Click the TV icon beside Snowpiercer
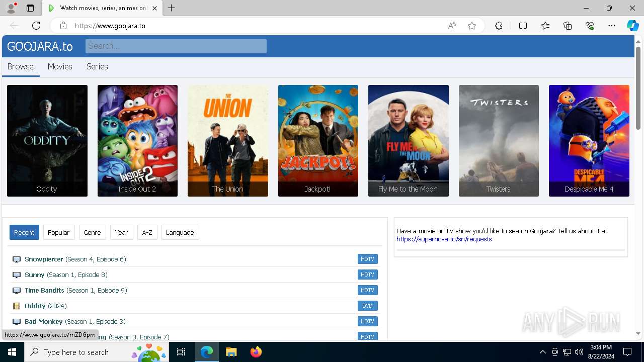 17,259
